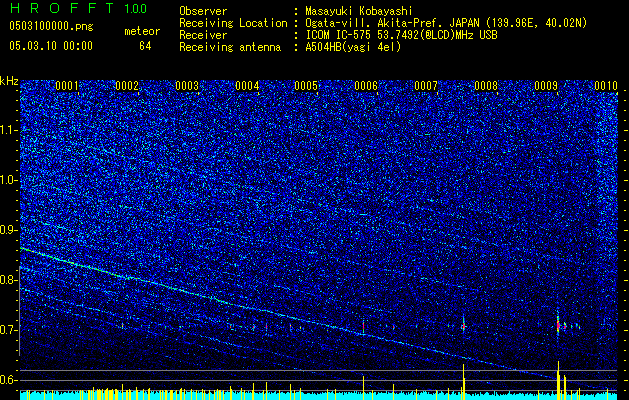Click the Receiver label

(203, 35)
